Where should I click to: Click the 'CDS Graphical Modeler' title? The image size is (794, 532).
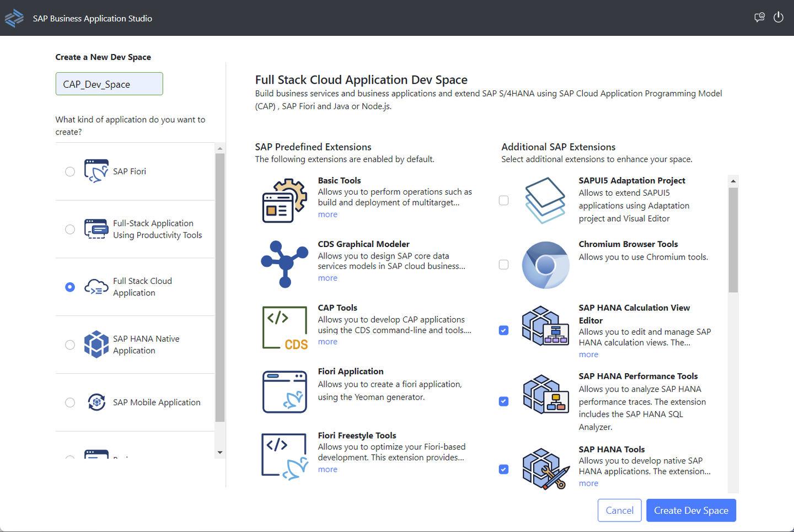pyautogui.click(x=363, y=244)
